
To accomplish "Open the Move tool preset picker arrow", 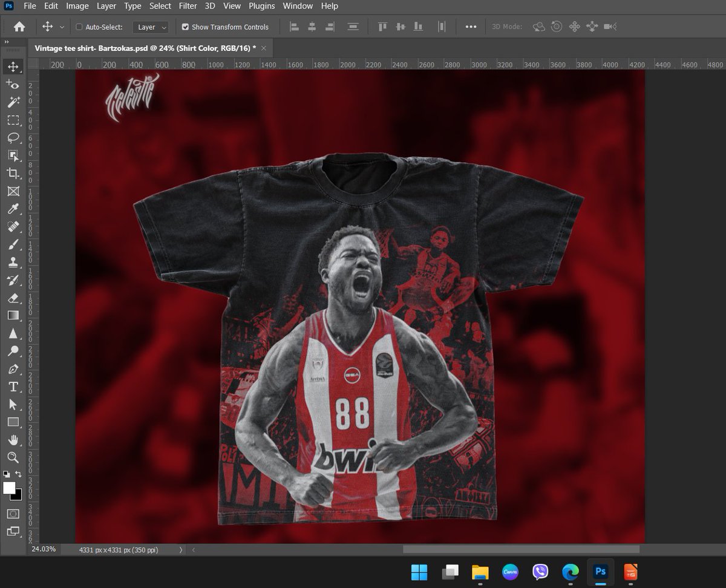I will pos(62,27).
